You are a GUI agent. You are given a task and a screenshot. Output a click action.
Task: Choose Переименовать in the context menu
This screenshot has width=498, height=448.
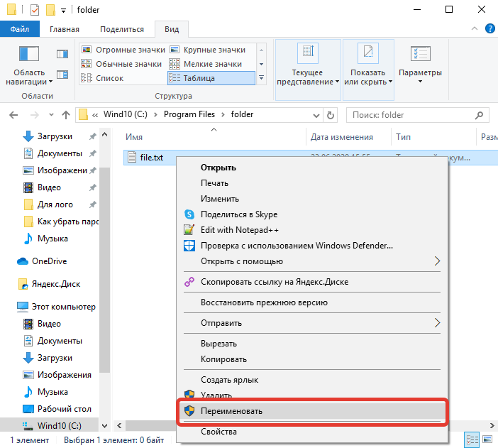(312, 411)
